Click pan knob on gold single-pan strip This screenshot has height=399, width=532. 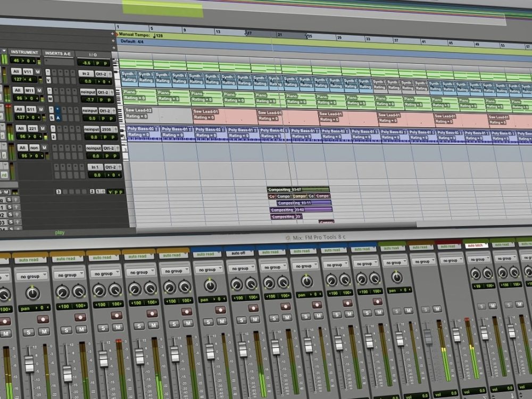tap(32, 293)
